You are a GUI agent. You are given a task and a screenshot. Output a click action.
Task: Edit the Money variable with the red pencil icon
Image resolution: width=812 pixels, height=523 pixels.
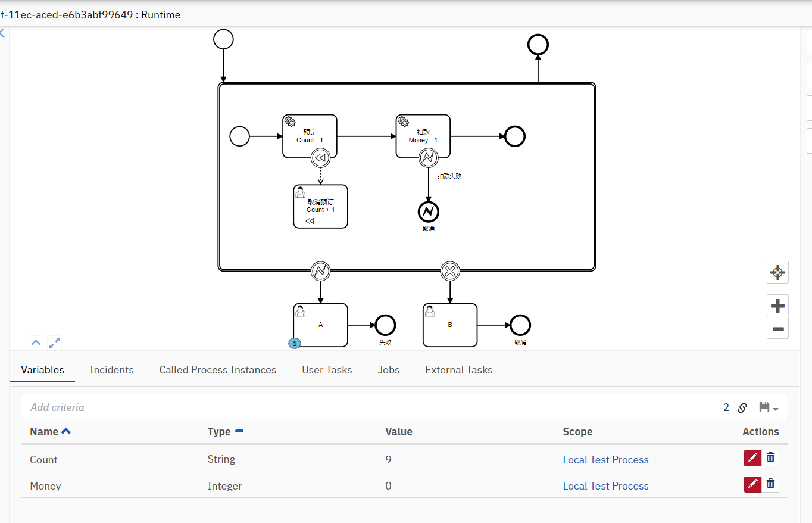[x=752, y=484]
